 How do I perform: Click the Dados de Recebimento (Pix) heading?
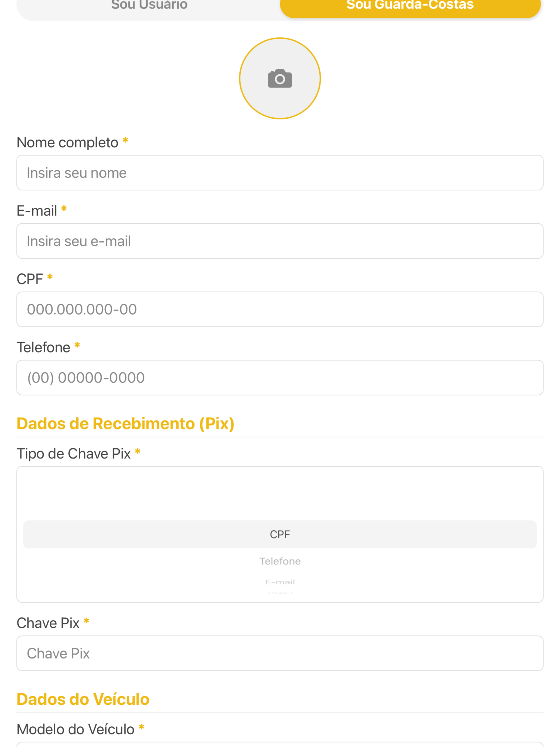point(125,424)
